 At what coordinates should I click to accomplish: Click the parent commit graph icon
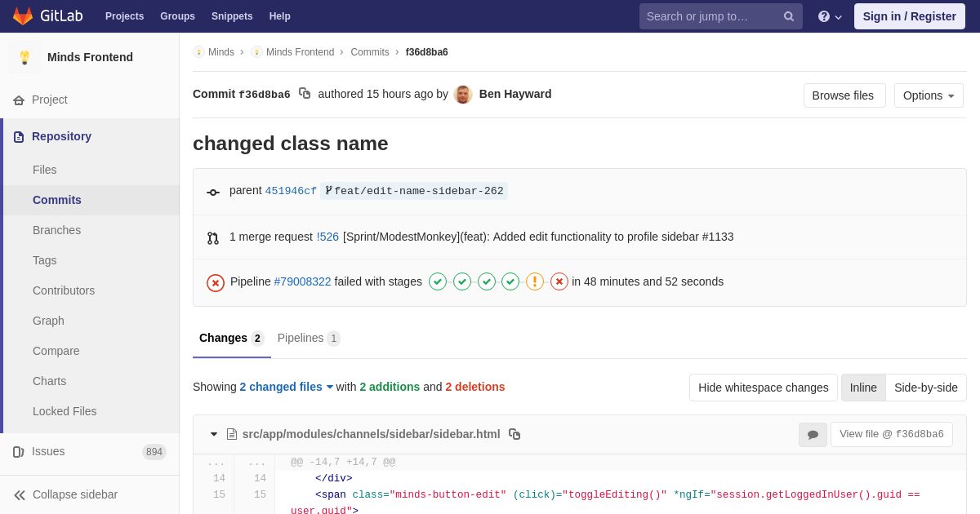coord(213,193)
